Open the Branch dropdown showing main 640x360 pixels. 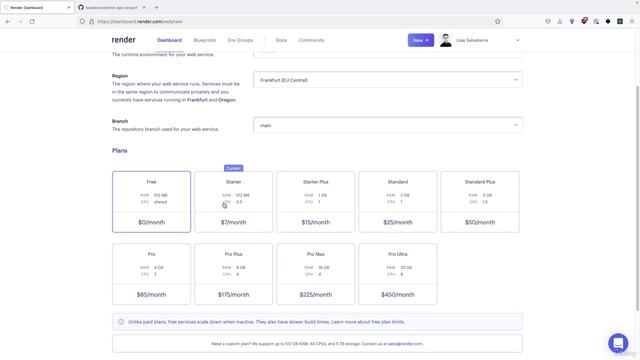[388, 125]
